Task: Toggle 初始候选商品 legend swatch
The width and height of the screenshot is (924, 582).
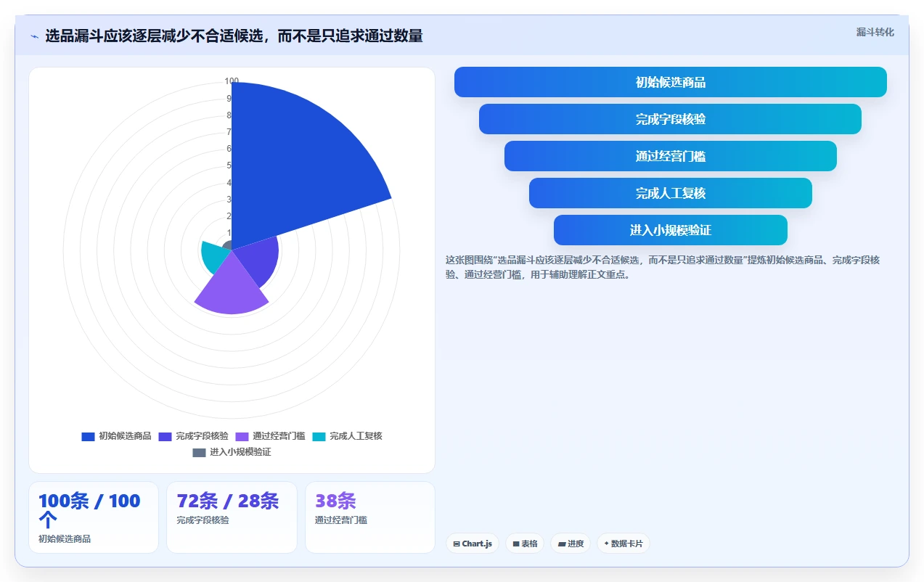Action: point(88,436)
